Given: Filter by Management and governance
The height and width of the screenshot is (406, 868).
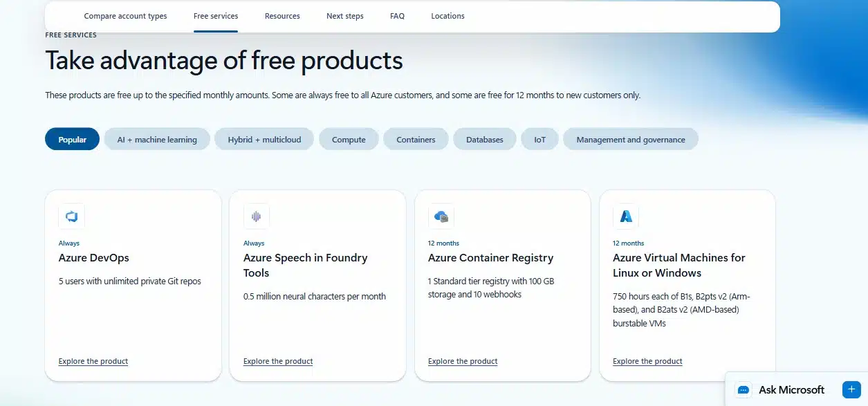Looking at the screenshot, I should tap(631, 139).
